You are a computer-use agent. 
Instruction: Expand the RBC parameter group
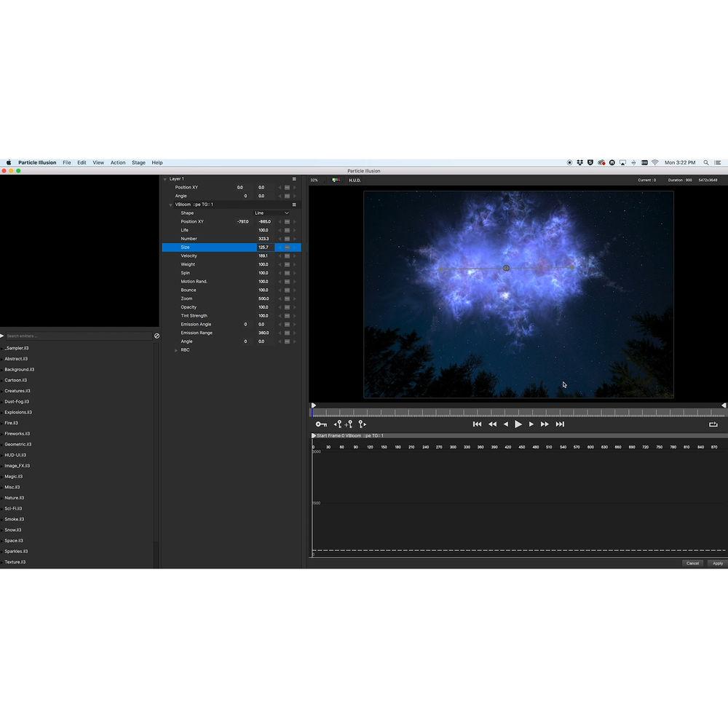(x=175, y=349)
